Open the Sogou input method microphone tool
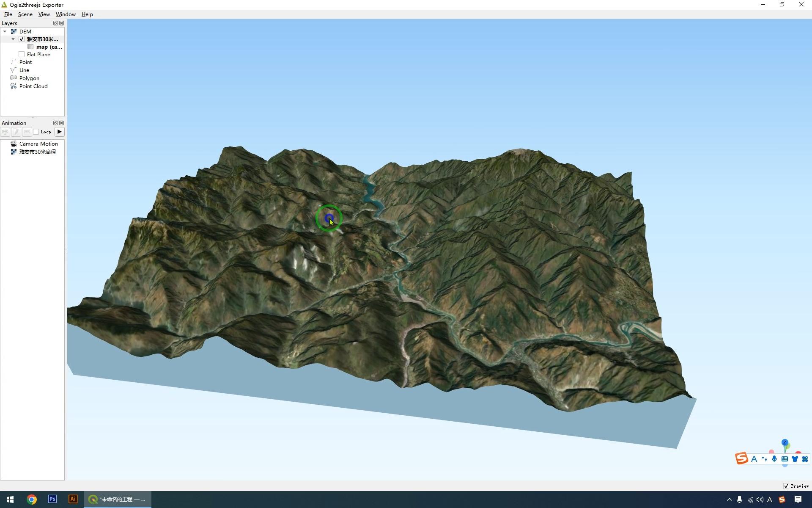812x508 pixels. [x=774, y=459]
